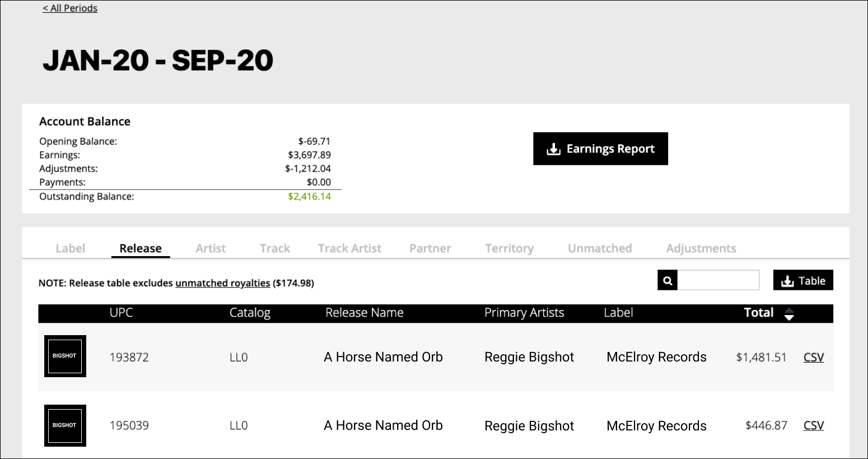Image resolution: width=868 pixels, height=459 pixels.
Task: Focus the release search input field
Action: [718, 280]
